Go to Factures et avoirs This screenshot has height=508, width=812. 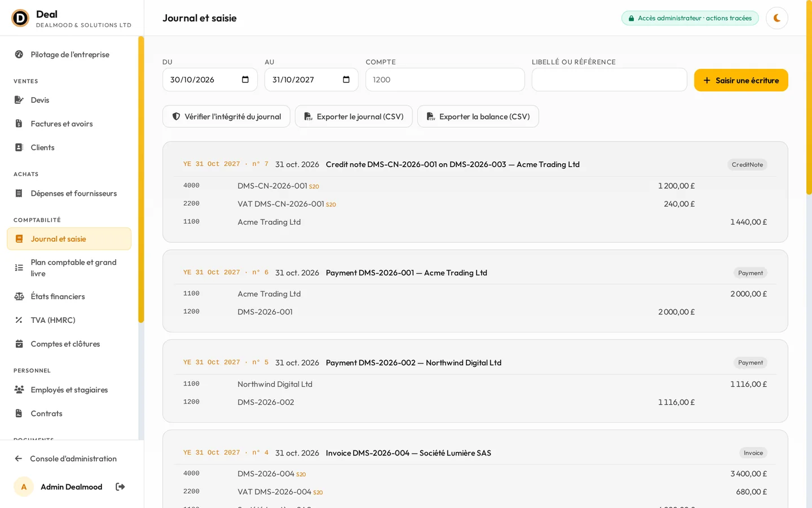[x=69, y=124]
